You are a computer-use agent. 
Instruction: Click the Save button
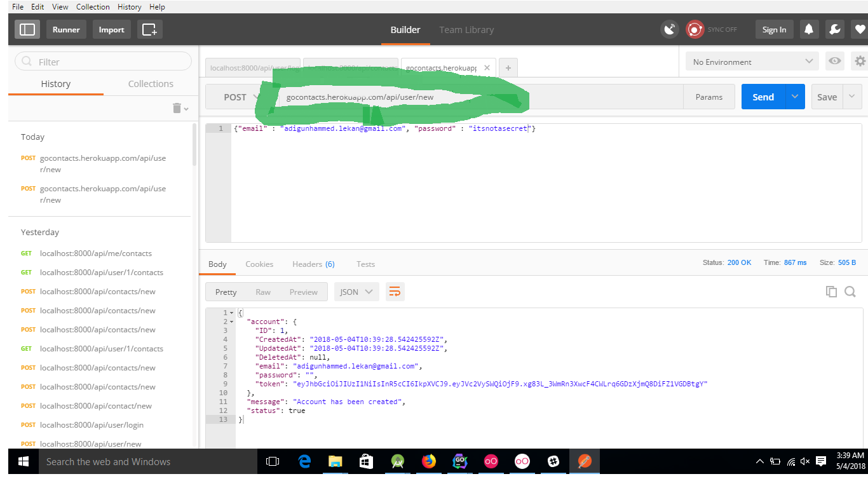pos(827,97)
